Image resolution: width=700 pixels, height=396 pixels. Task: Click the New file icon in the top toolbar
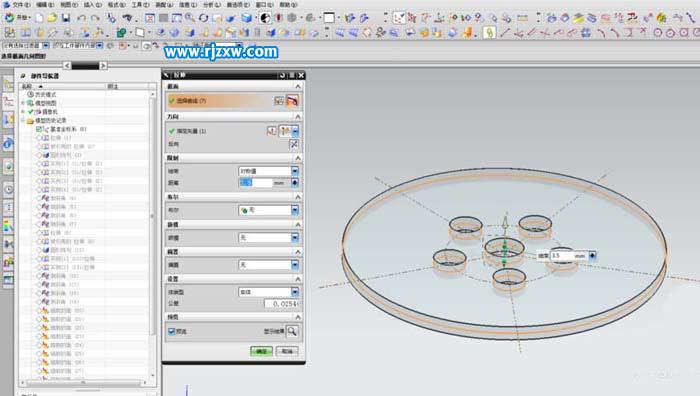click(x=40, y=18)
